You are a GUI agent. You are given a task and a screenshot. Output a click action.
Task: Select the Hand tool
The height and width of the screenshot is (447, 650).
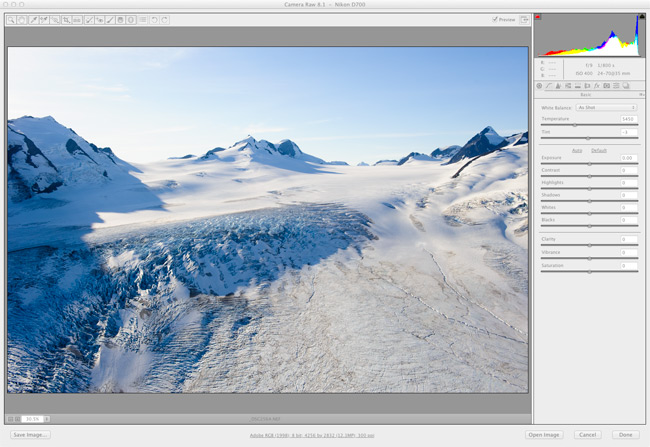pyautogui.click(x=22, y=19)
